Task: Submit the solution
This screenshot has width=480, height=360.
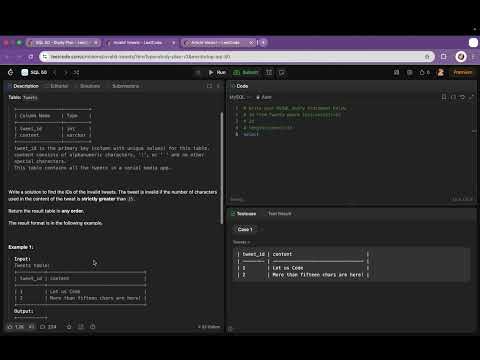Action: [246, 72]
